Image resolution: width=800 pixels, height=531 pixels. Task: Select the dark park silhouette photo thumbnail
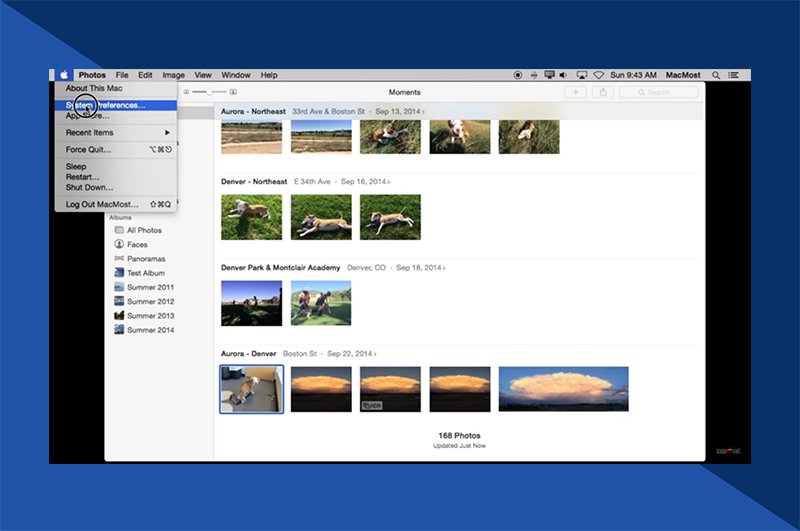click(x=252, y=303)
